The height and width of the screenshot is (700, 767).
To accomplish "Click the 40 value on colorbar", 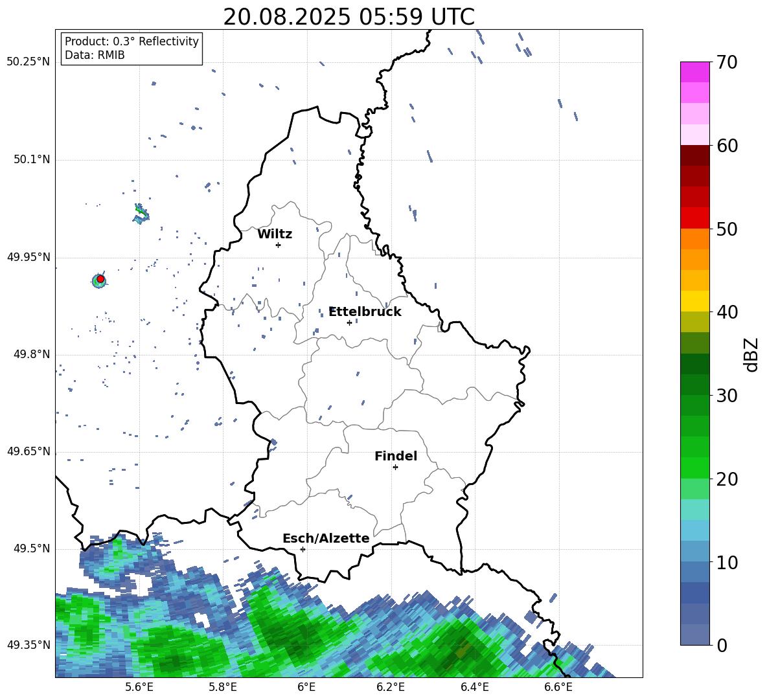I will point(727,312).
